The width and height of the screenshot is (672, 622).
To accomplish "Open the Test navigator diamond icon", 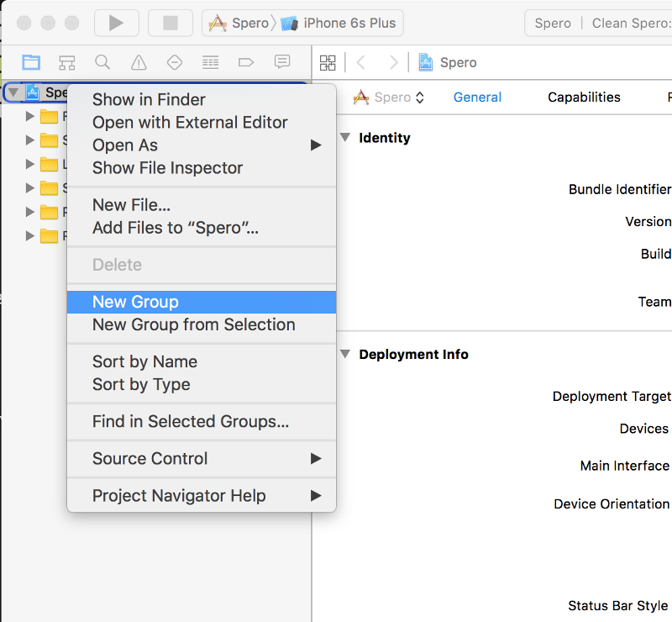I will pos(175,63).
